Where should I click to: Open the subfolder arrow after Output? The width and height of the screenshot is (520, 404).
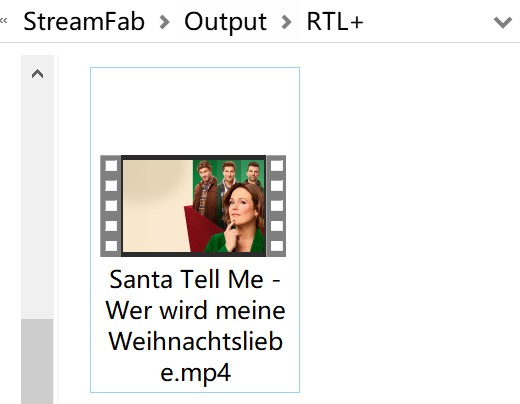click(286, 22)
